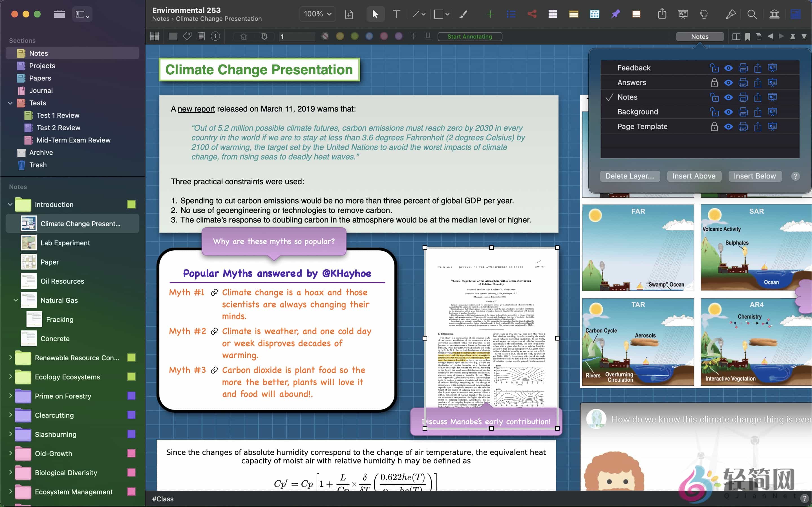Viewport: 812px width, 507px height.
Task: Click the purple pin icon
Action: pyautogui.click(x=615, y=14)
